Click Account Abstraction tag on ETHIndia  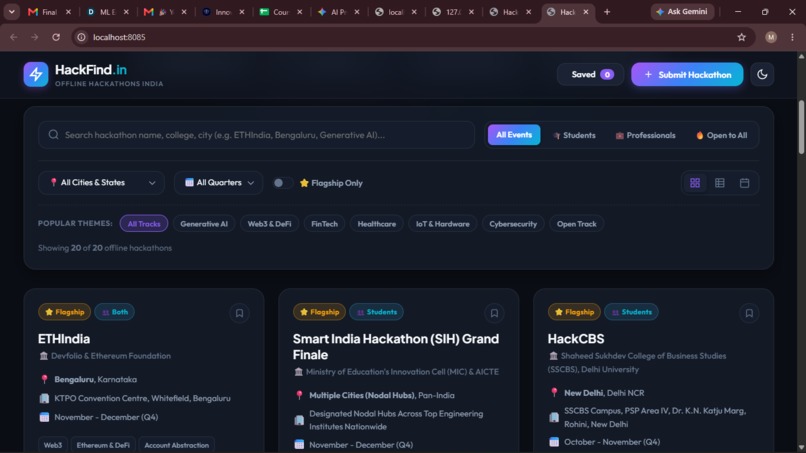tap(176, 445)
